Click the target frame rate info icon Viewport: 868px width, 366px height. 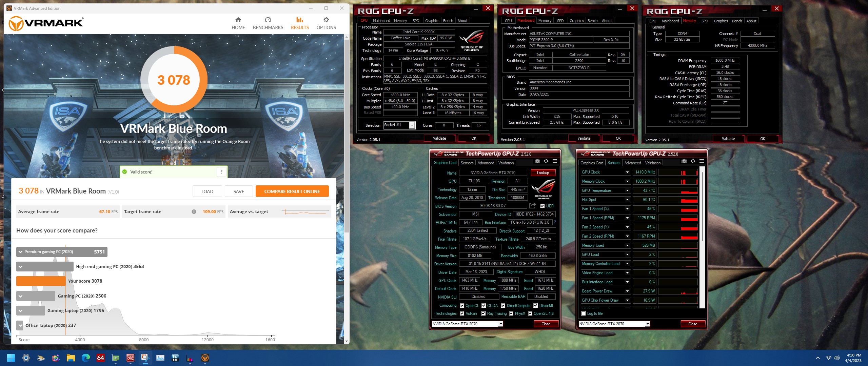tap(194, 211)
